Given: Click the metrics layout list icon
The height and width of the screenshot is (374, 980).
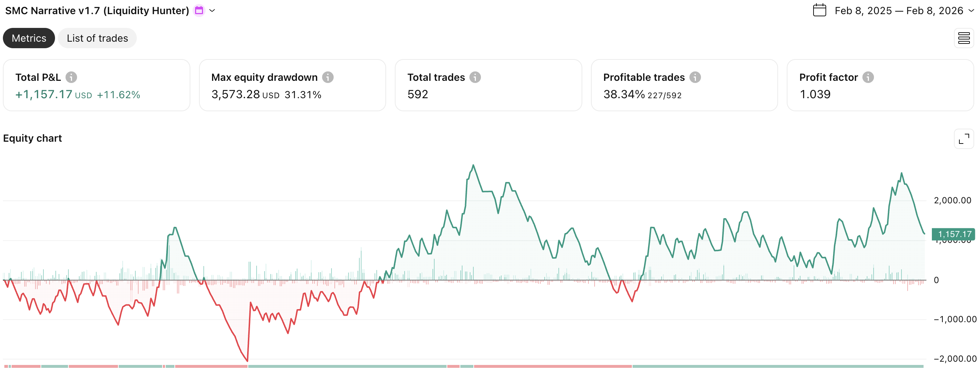Looking at the screenshot, I should 964,38.
